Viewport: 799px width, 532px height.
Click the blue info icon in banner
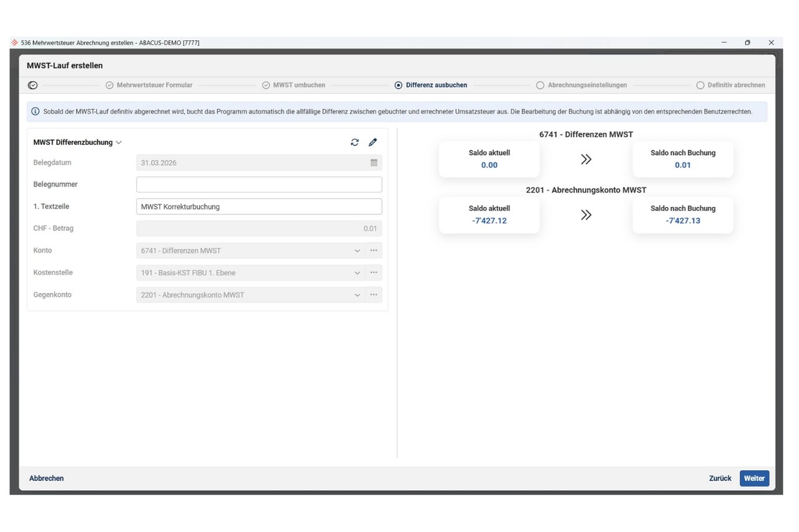pos(36,112)
